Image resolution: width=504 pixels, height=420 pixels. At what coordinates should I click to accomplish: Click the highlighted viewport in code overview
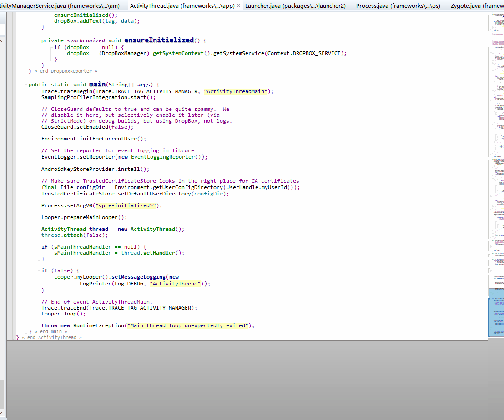click(496, 312)
